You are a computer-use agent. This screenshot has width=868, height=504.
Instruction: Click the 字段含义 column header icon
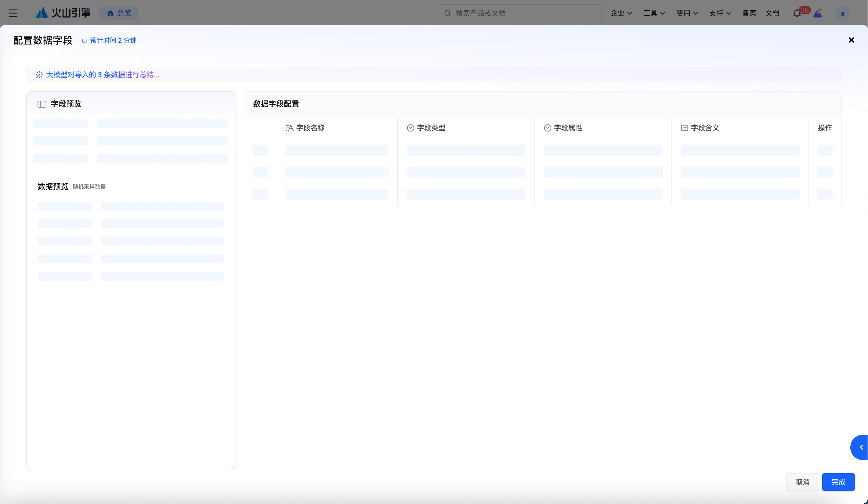pyautogui.click(x=684, y=128)
